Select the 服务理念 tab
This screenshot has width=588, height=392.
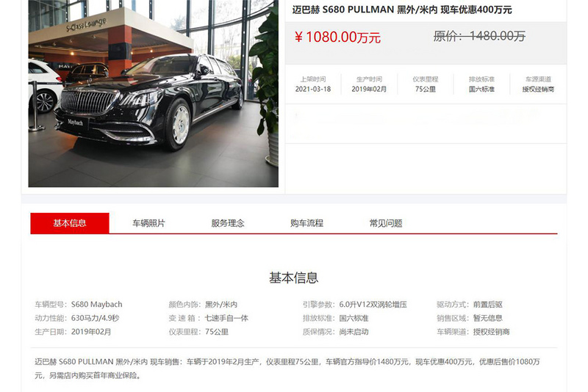[x=228, y=223]
